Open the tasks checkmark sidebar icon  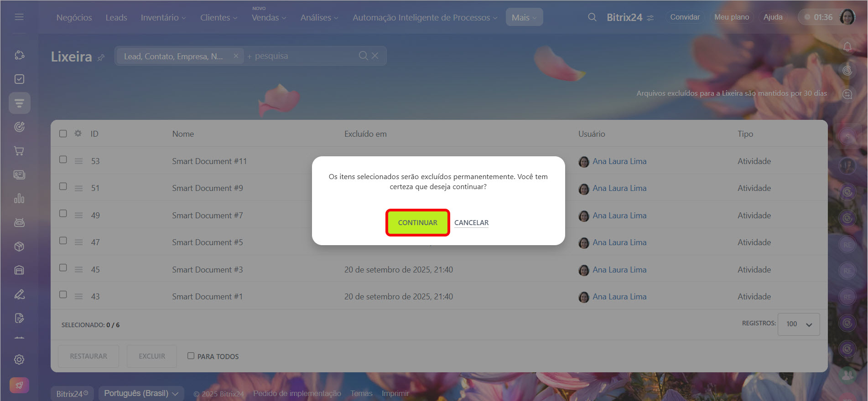[19, 79]
